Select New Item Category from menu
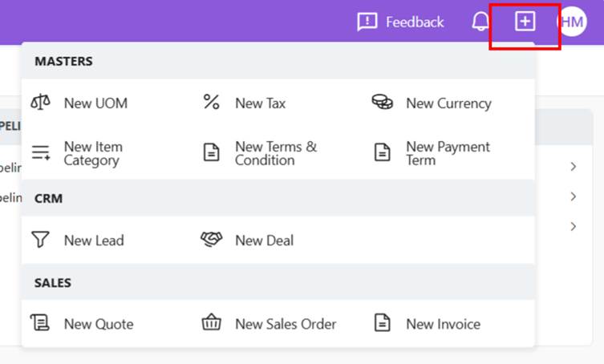The image size is (604, 364). click(x=92, y=153)
